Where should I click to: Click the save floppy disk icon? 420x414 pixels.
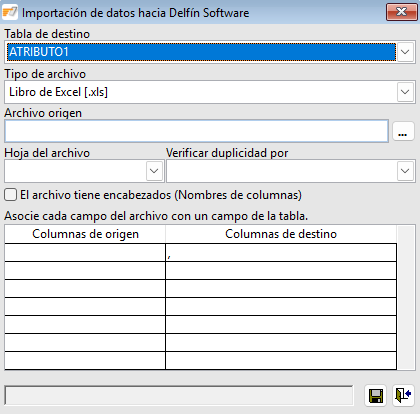point(376,396)
